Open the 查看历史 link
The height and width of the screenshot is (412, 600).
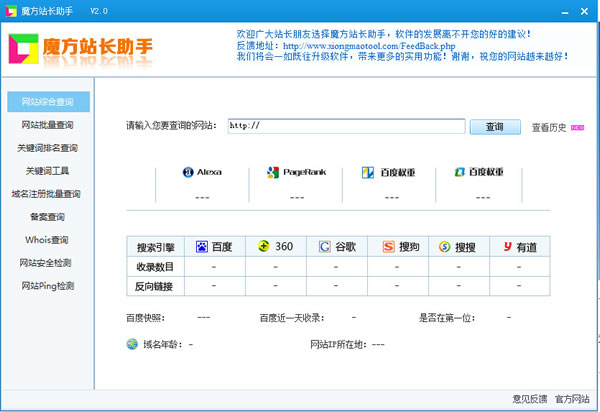point(548,127)
